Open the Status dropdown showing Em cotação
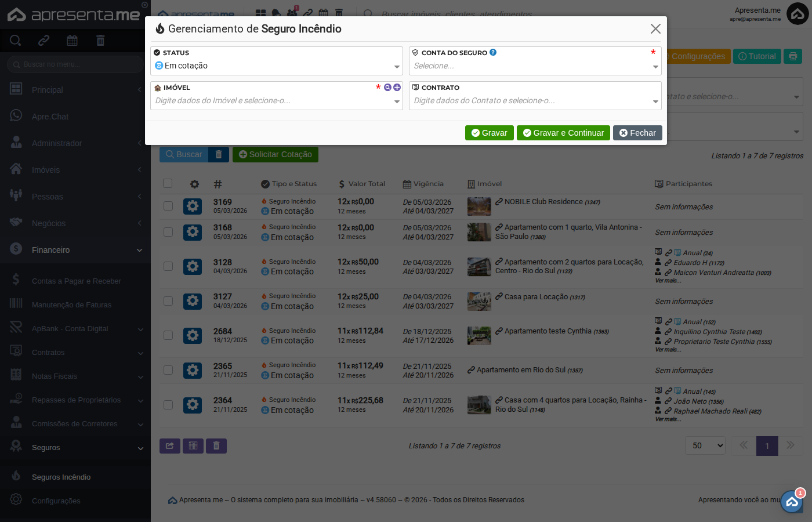Image resolution: width=812 pixels, height=522 pixels. 276,66
